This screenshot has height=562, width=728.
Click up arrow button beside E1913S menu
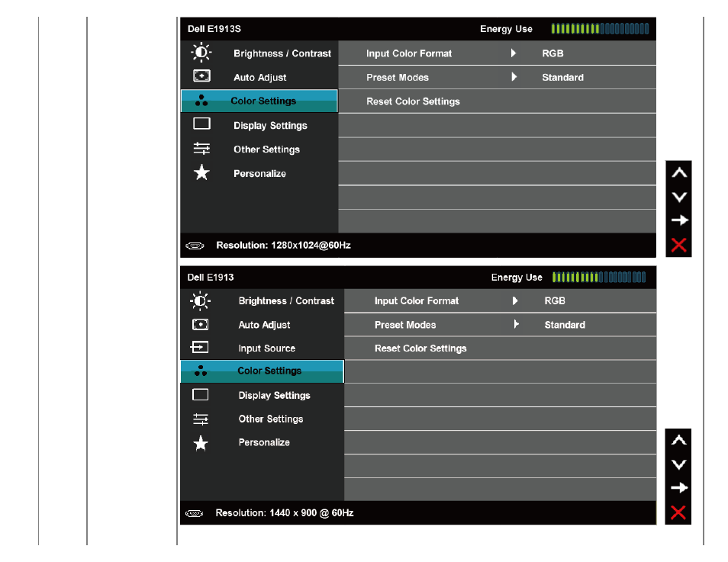679,172
